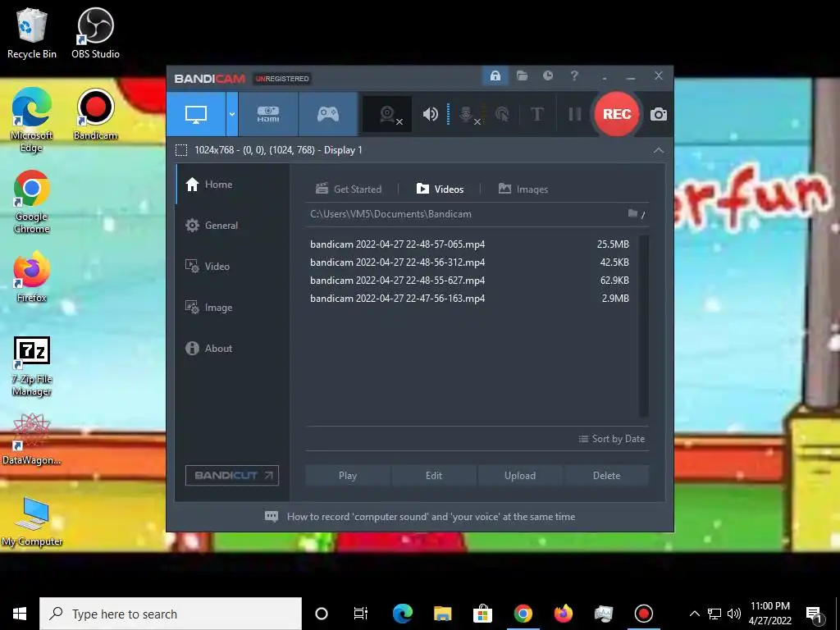Open the Home section in sidebar

point(232,185)
